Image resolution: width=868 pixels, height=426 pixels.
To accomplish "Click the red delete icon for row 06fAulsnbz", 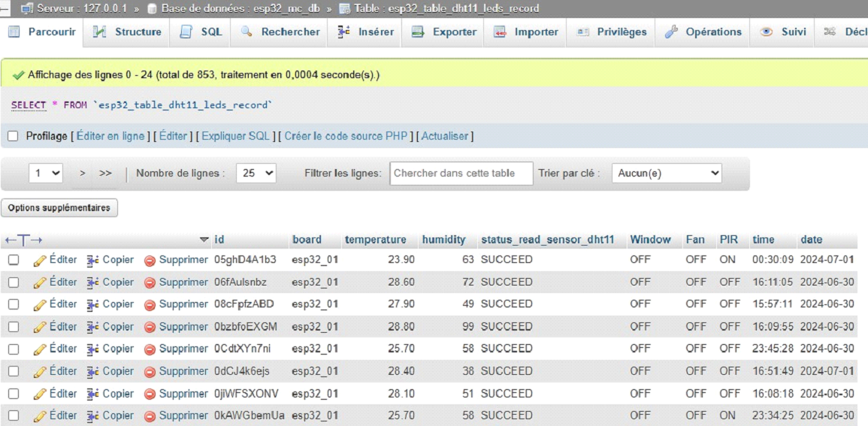I will coord(150,282).
